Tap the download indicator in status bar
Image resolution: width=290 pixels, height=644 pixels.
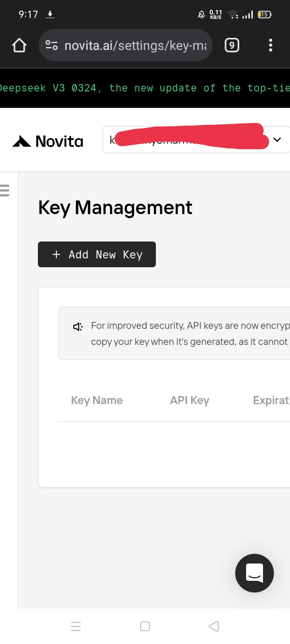(x=50, y=14)
